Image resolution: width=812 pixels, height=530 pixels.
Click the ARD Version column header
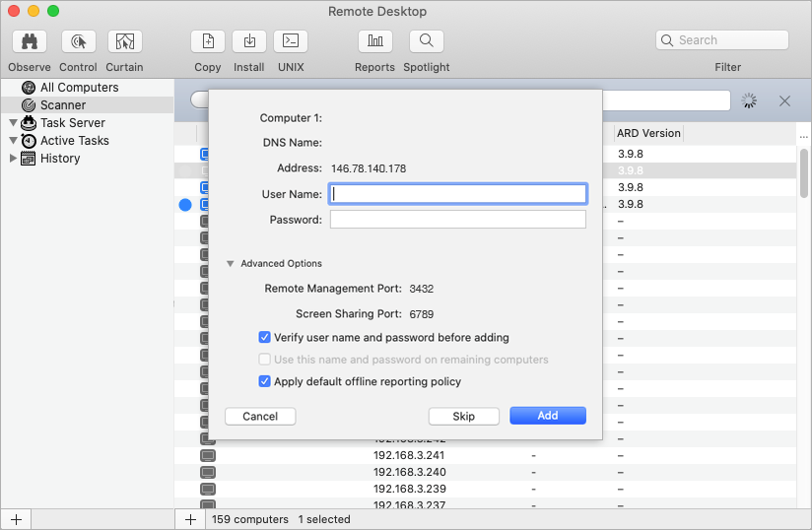(648, 133)
